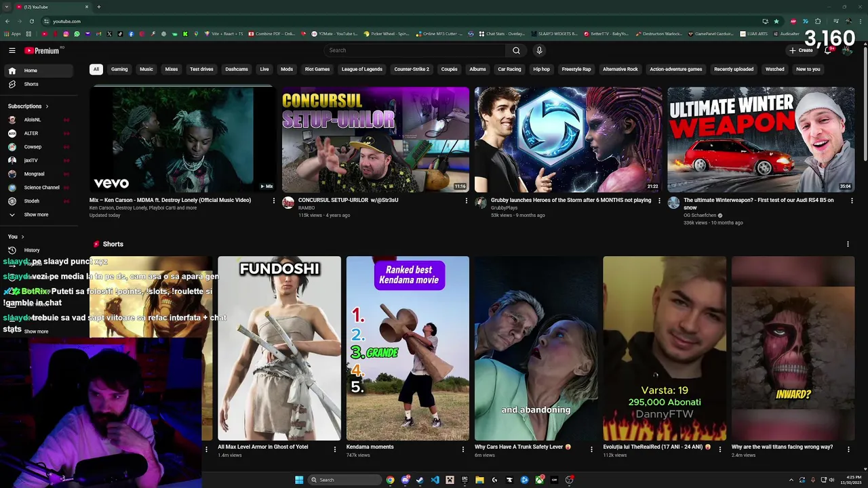Select the Counter-Strike 2 chip

[x=412, y=69]
